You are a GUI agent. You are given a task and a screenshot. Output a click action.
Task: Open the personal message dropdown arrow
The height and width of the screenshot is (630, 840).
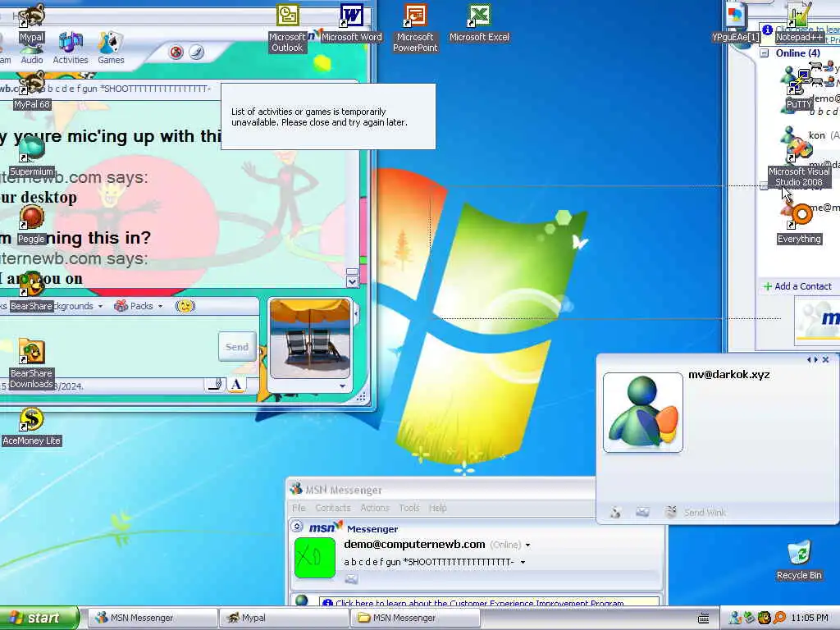click(x=523, y=562)
